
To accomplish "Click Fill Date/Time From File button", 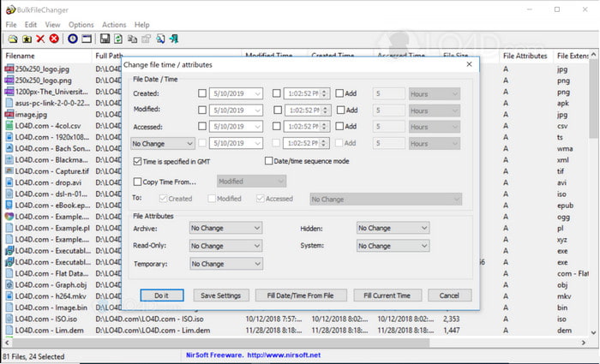I will point(301,295).
